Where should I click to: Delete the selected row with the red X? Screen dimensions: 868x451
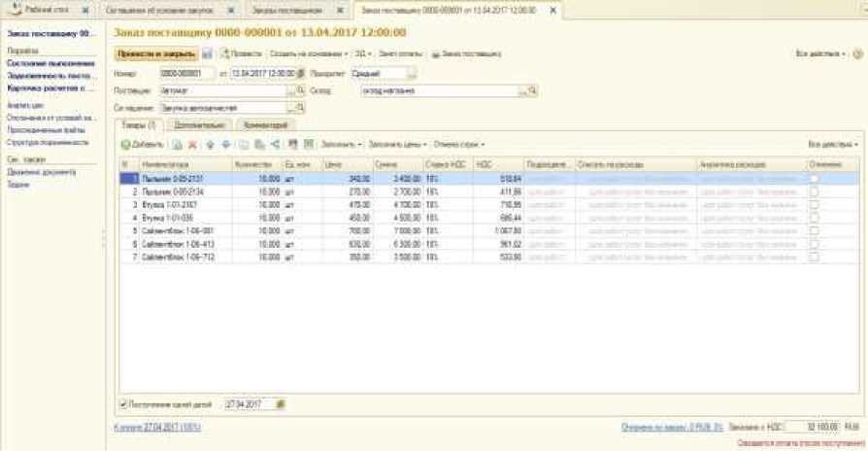pyautogui.click(x=192, y=145)
